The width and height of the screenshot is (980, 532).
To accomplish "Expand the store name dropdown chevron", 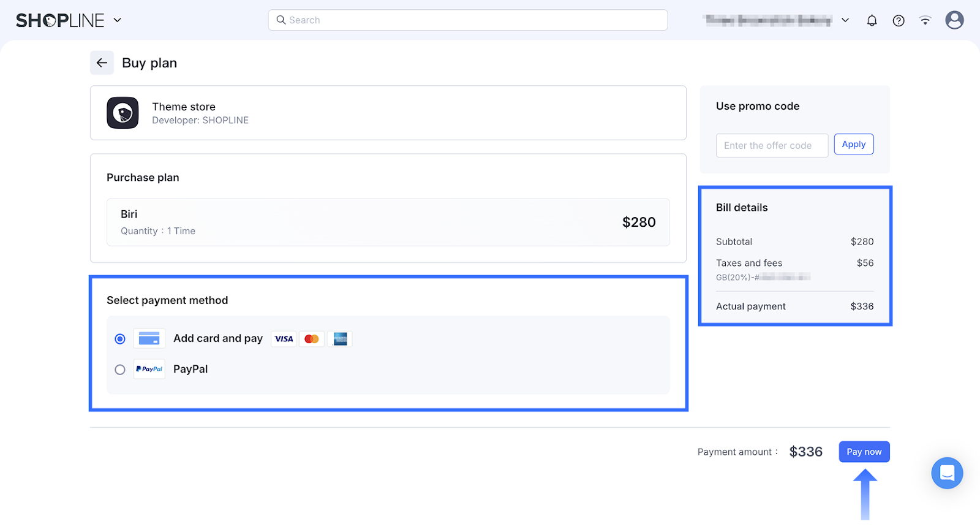I will click(845, 20).
